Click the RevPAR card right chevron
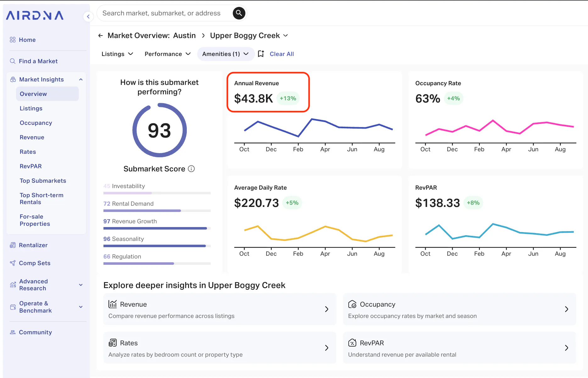The image size is (588, 378). tap(567, 348)
